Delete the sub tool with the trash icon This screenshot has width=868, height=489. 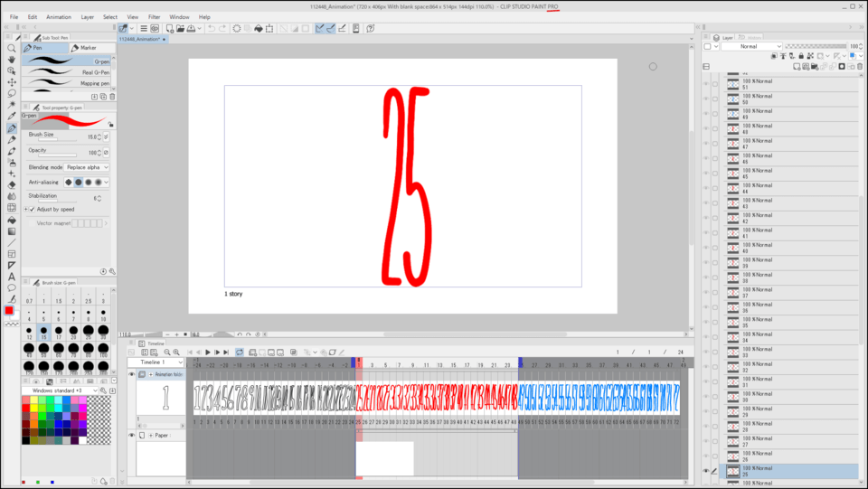[112, 97]
